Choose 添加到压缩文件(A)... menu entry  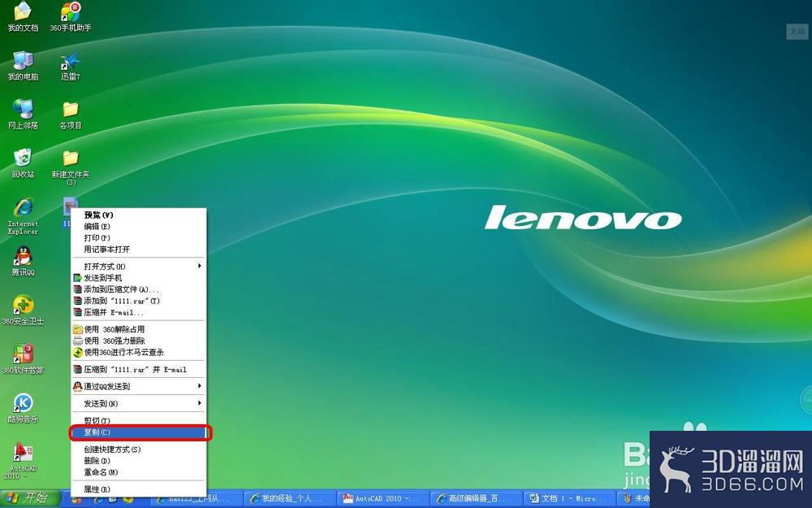[x=139, y=289]
